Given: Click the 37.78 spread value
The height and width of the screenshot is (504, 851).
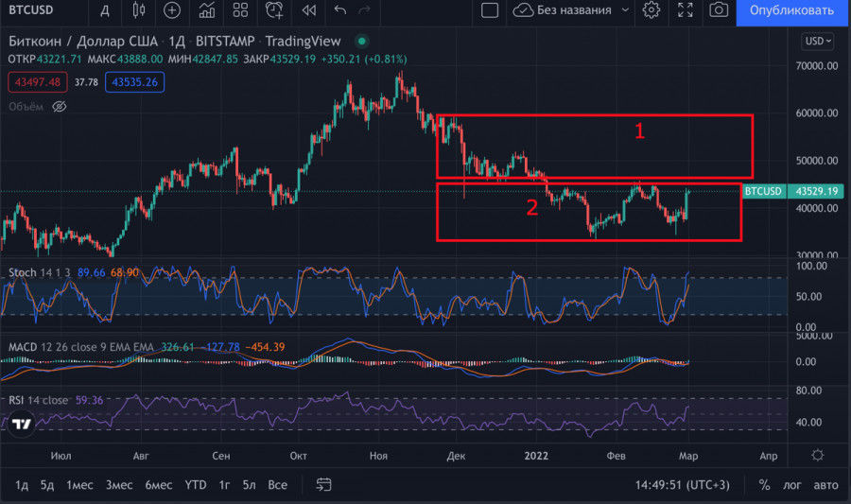Looking at the screenshot, I should (x=86, y=82).
